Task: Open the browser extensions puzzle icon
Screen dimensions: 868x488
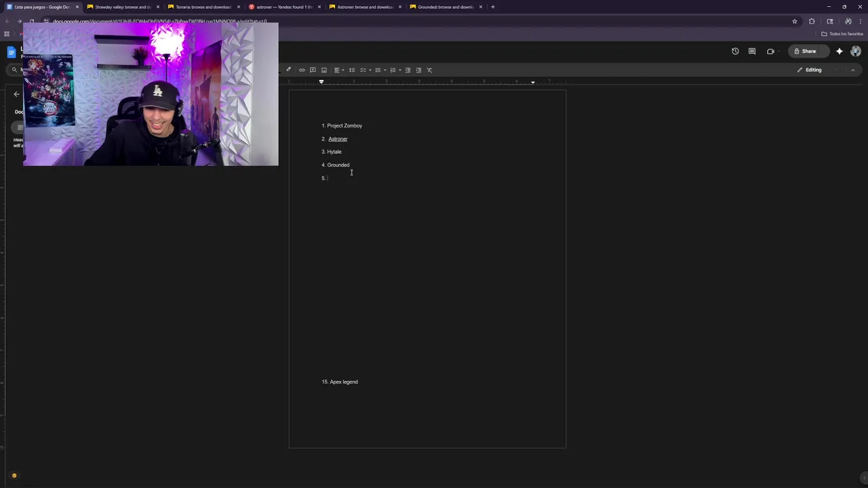Action: 812,21
